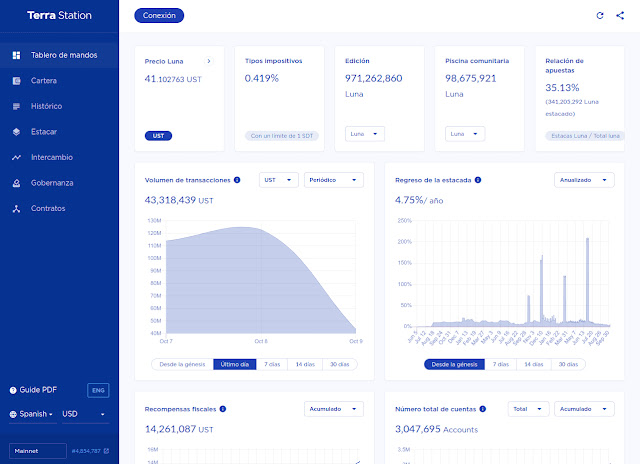Open the Precio Luna arrow chevron
Image resolution: width=640 pixels, height=464 pixels.
click(209, 61)
